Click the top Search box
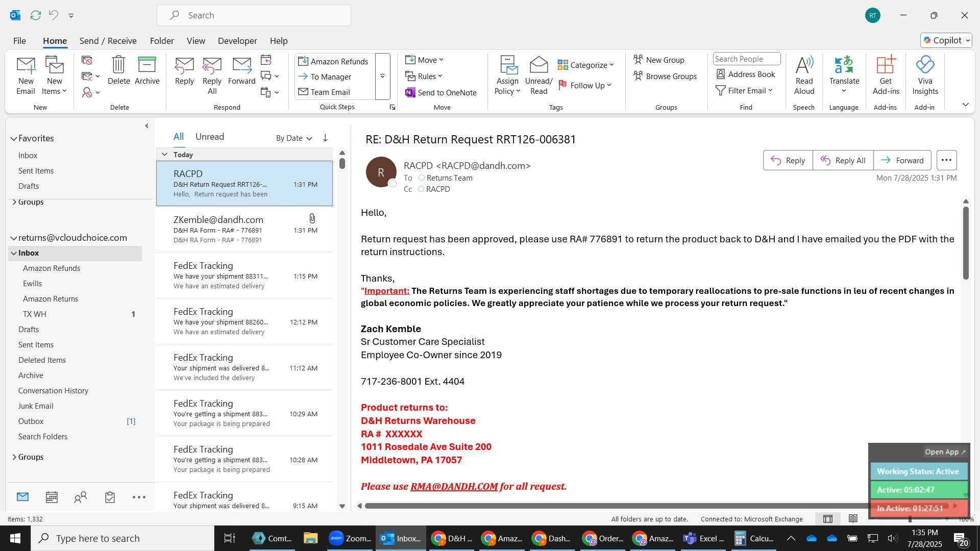980x551 pixels. pyautogui.click(x=254, y=15)
